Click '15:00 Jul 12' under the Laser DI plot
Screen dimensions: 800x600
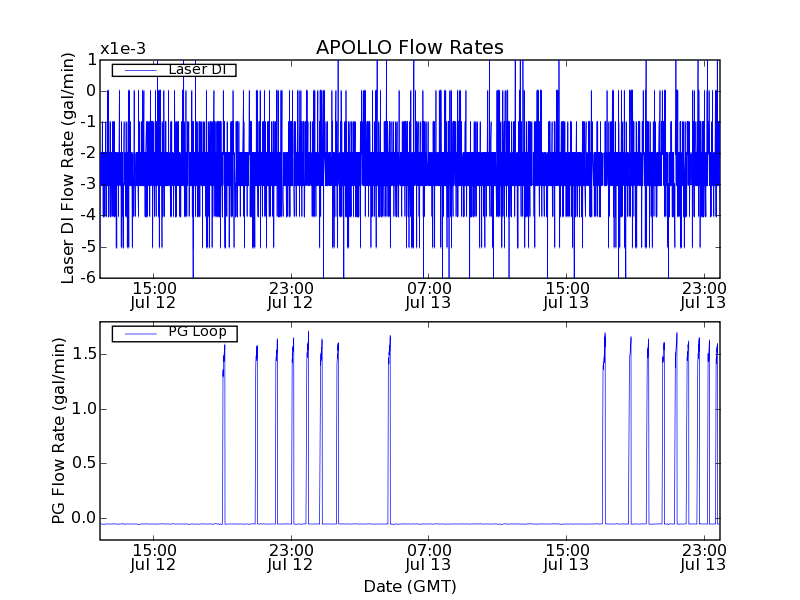[x=154, y=295]
